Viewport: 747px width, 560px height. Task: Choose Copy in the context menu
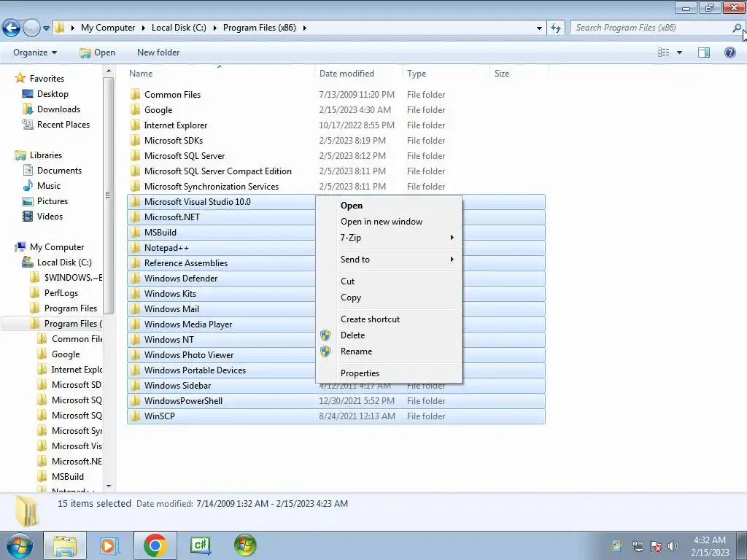coord(389,297)
